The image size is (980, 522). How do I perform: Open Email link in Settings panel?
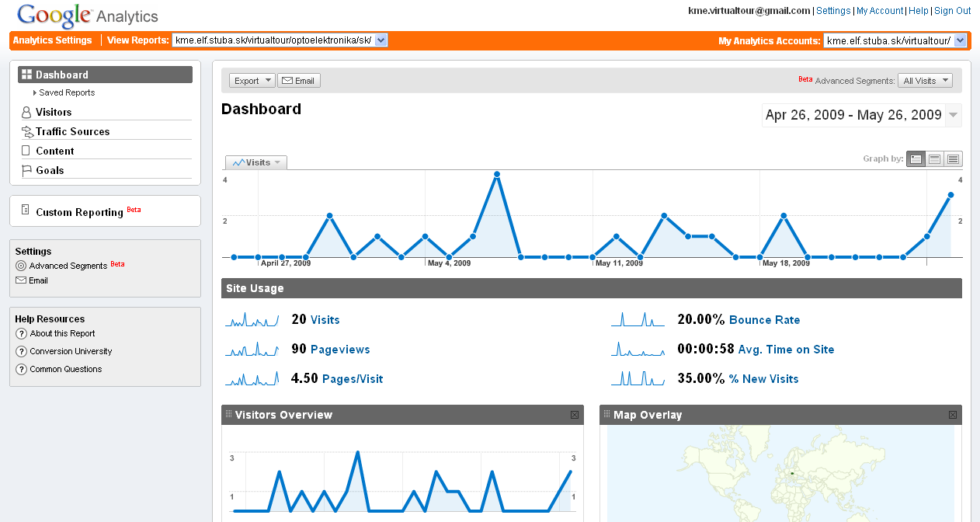click(39, 280)
